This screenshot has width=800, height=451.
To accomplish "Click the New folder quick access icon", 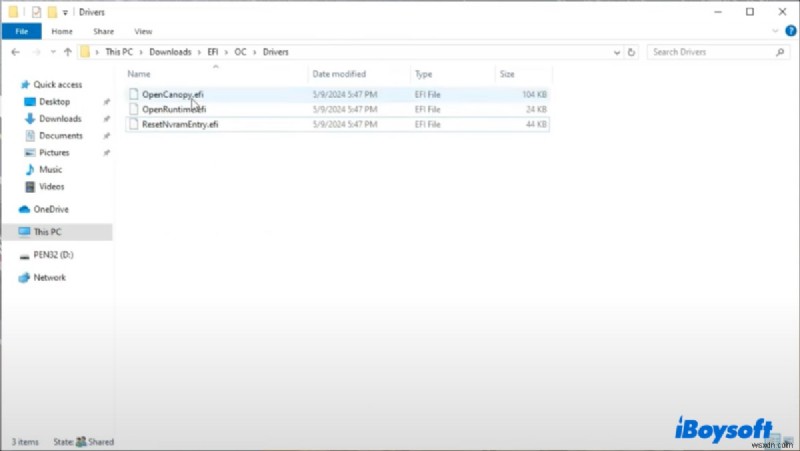I will coord(52,12).
